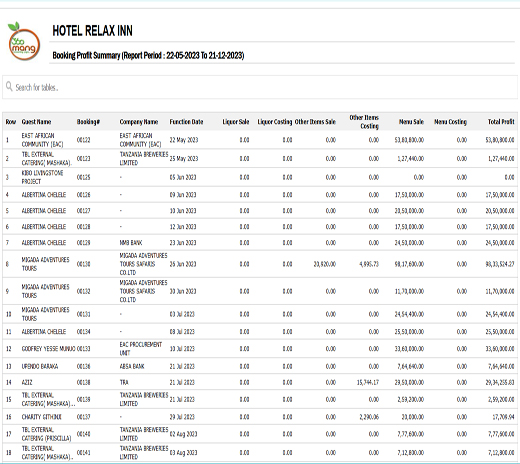Click function date 03 Jul 2023
Image resolution: width=520 pixels, height=464 pixels.
182,314
